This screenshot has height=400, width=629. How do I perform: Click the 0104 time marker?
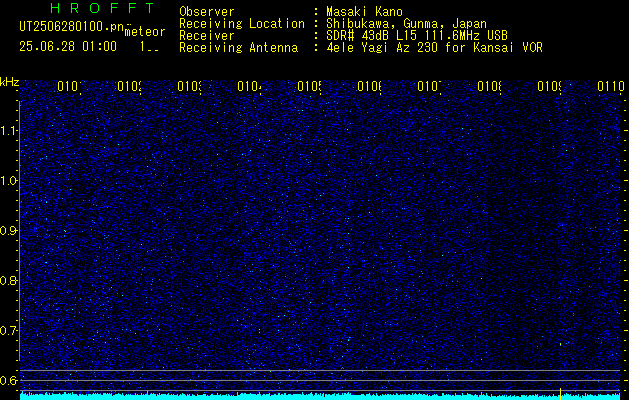point(250,86)
